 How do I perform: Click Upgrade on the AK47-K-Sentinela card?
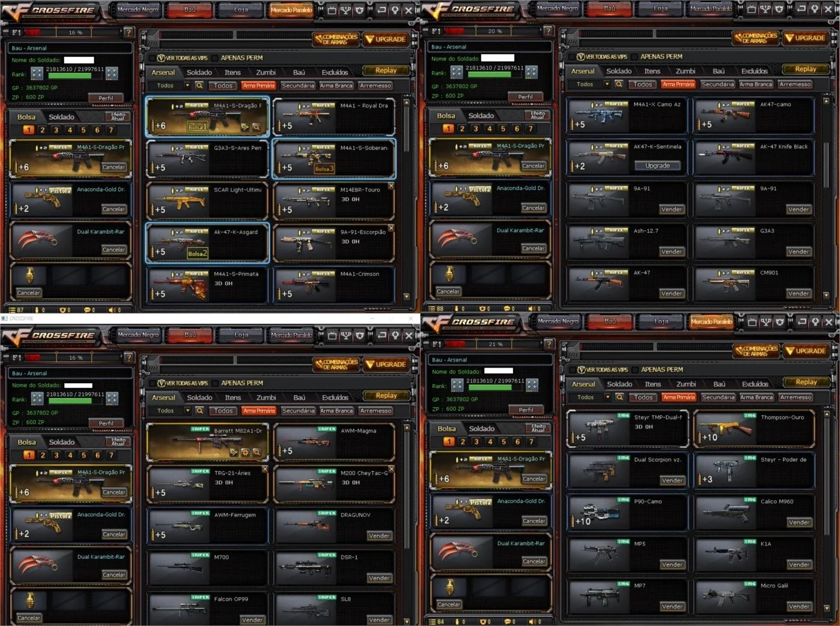click(658, 166)
